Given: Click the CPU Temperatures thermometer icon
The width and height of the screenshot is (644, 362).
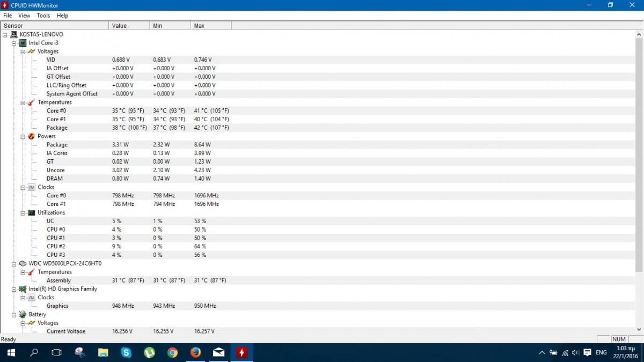Looking at the screenshot, I should point(32,102).
